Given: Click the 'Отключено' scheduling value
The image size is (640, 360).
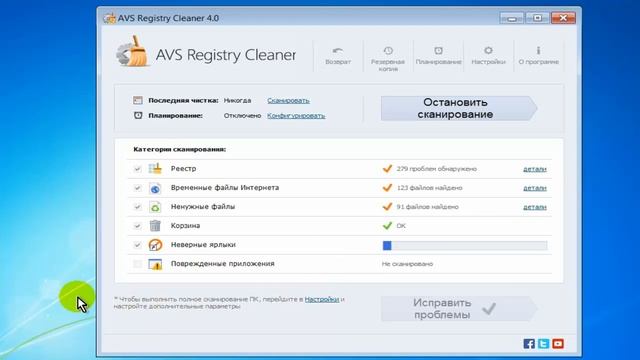Looking at the screenshot, I should (x=242, y=116).
